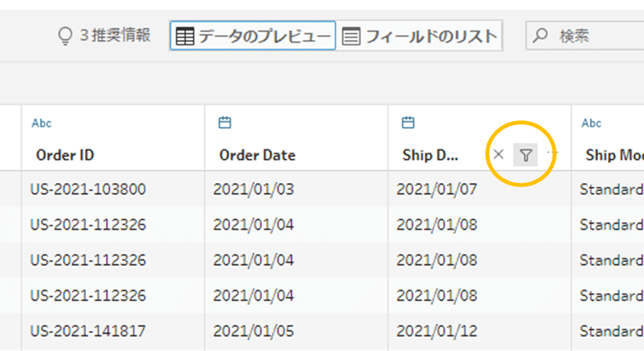The image size is (644, 351).
Task: Click the Ship D... column name
Action: click(430, 155)
